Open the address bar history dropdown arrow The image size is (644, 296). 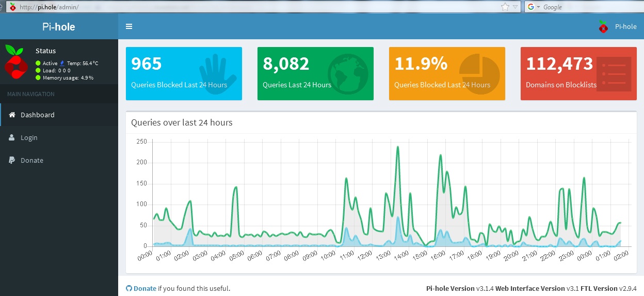pos(515,7)
